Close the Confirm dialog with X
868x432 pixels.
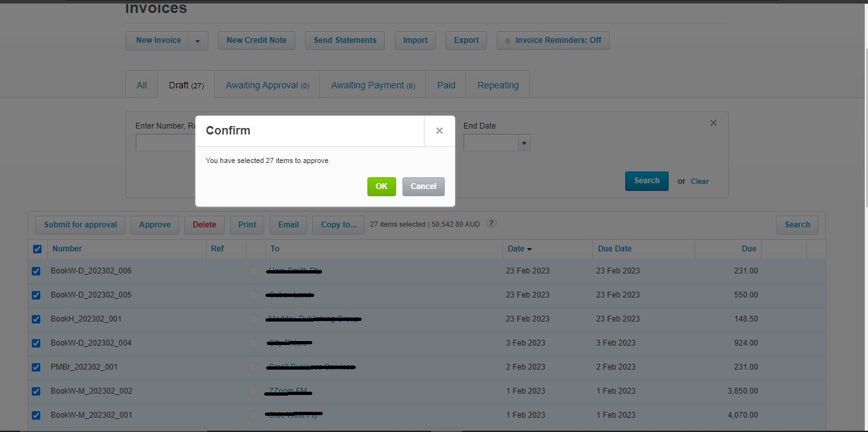click(x=440, y=131)
